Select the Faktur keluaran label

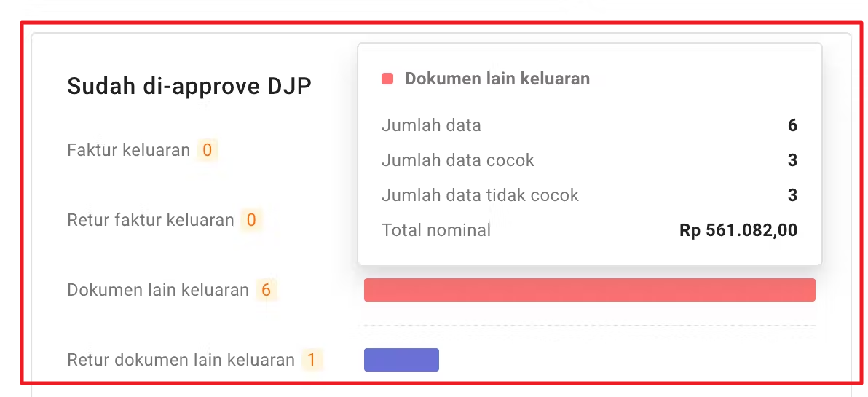[x=128, y=151]
